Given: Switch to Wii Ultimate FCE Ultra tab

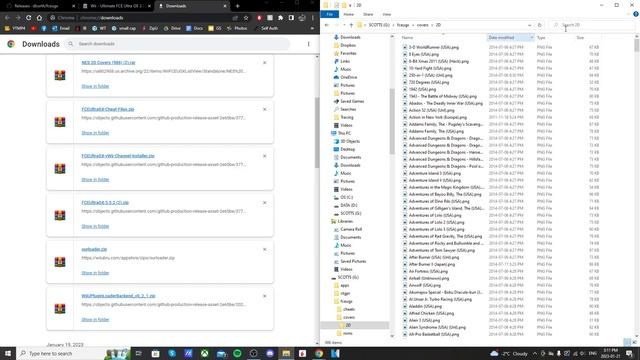Looking at the screenshot, I should pyautogui.click(x=116, y=6).
